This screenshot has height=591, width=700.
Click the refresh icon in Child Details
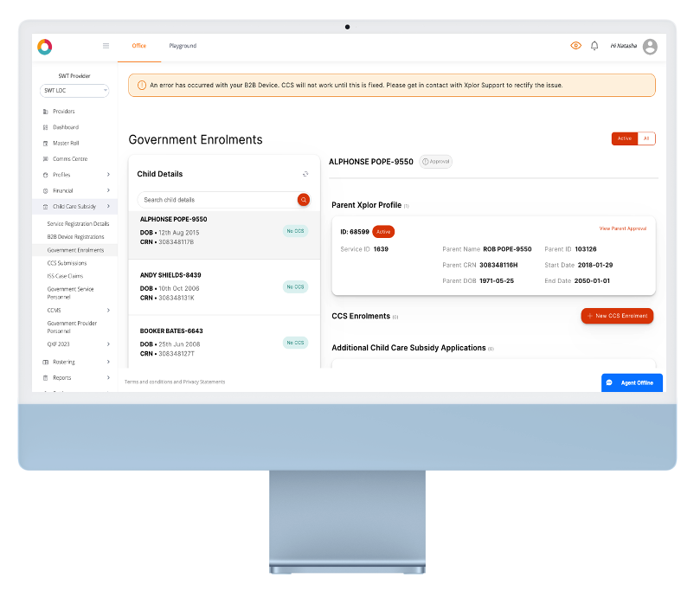(x=305, y=174)
